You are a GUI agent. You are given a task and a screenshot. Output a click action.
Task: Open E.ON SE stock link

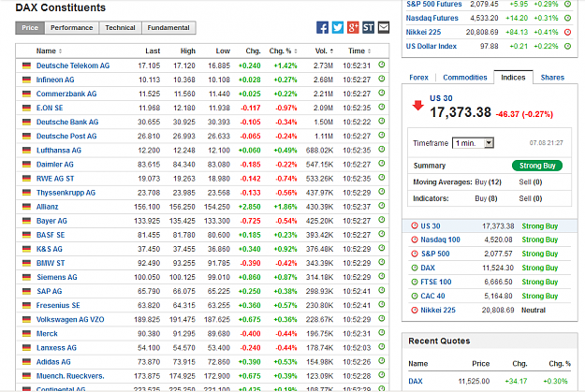(x=50, y=108)
